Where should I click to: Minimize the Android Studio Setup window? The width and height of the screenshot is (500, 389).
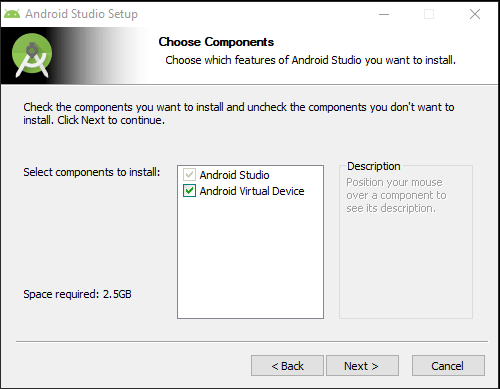pos(384,14)
